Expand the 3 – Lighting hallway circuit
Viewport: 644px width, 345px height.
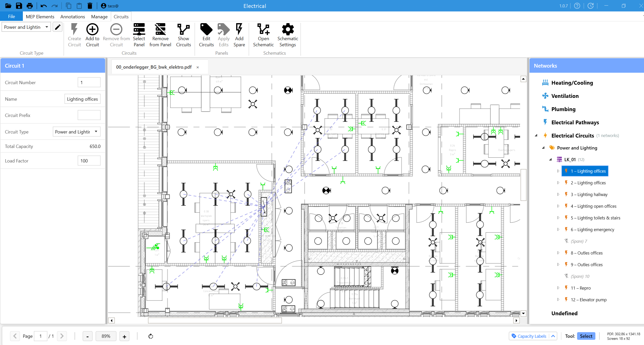(x=558, y=194)
